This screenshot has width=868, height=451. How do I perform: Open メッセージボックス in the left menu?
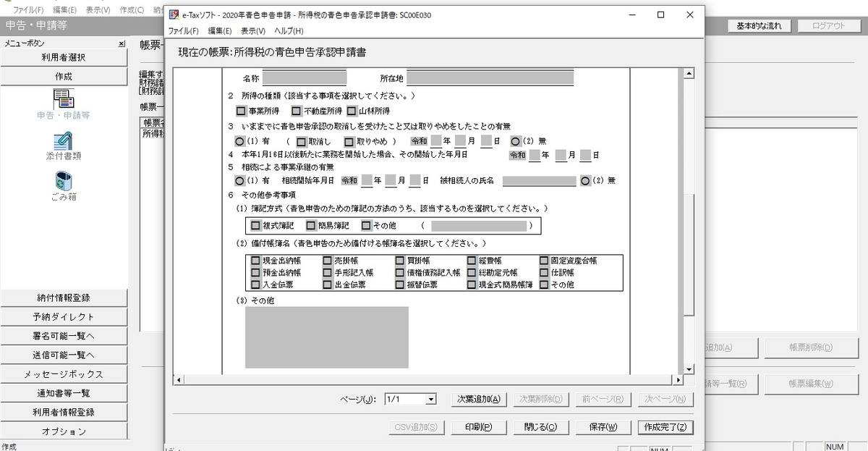click(64, 374)
